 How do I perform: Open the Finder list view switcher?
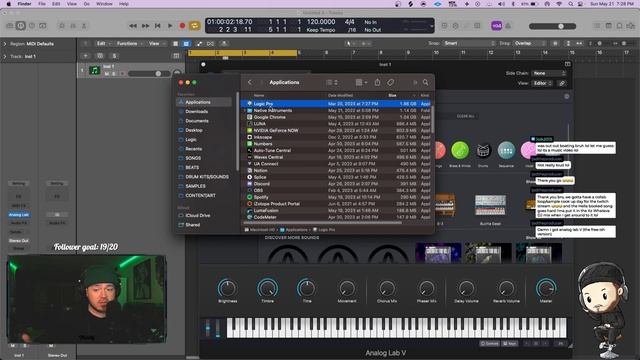(332, 82)
